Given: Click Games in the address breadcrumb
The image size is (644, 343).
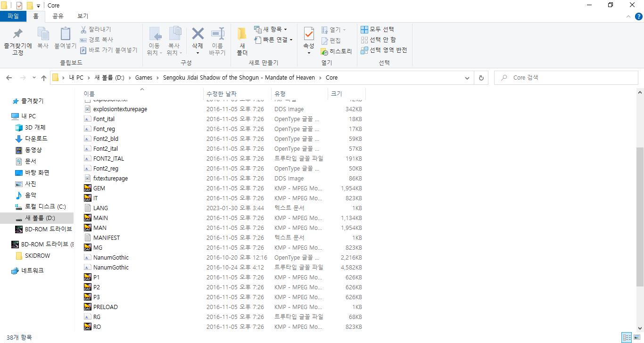Looking at the screenshot, I should pos(144,78).
